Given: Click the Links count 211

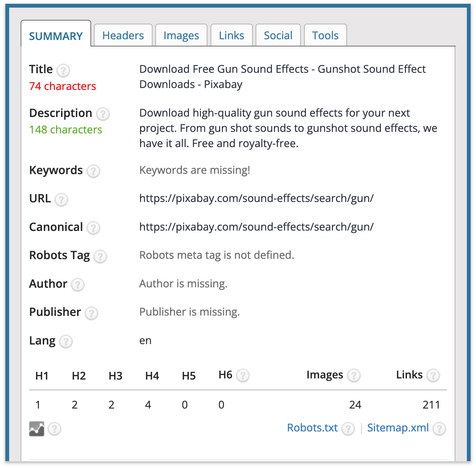Looking at the screenshot, I should point(431,405).
